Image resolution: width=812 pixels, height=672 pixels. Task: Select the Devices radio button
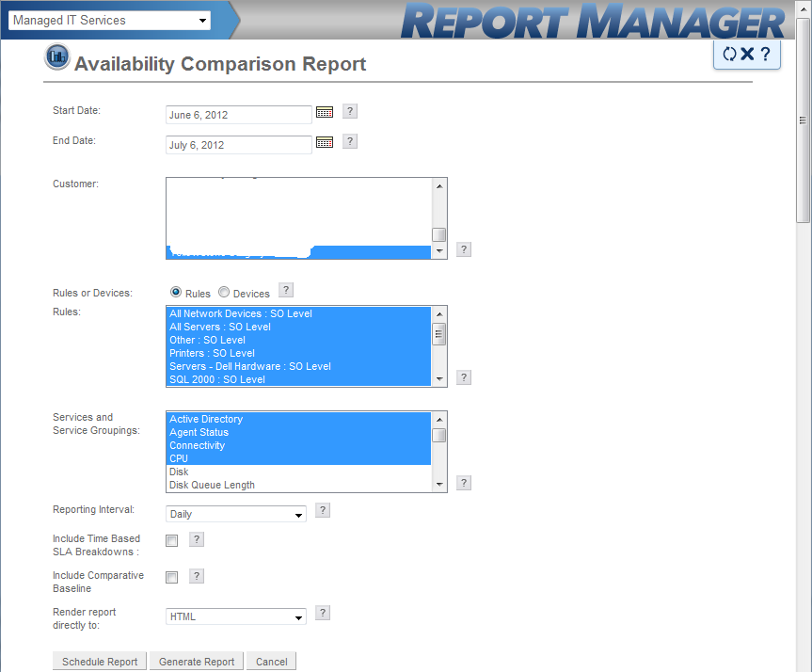point(224,292)
